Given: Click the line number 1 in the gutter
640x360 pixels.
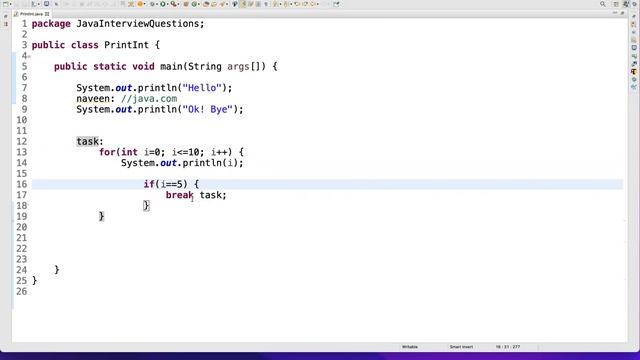Looking at the screenshot, I should [x=24, y=24].
